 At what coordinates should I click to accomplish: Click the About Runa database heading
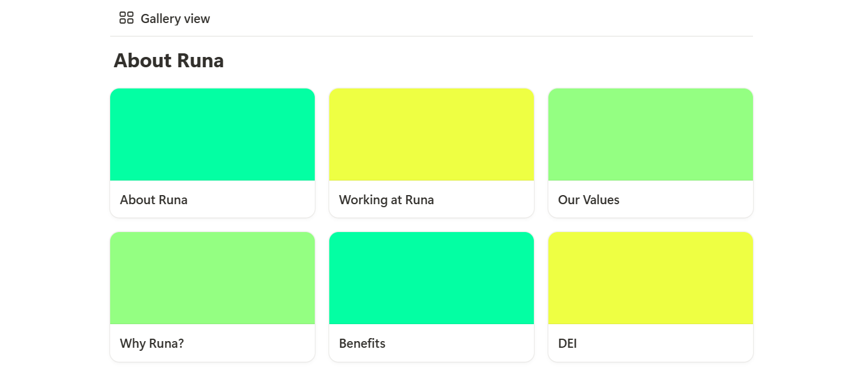coord(169,61)
